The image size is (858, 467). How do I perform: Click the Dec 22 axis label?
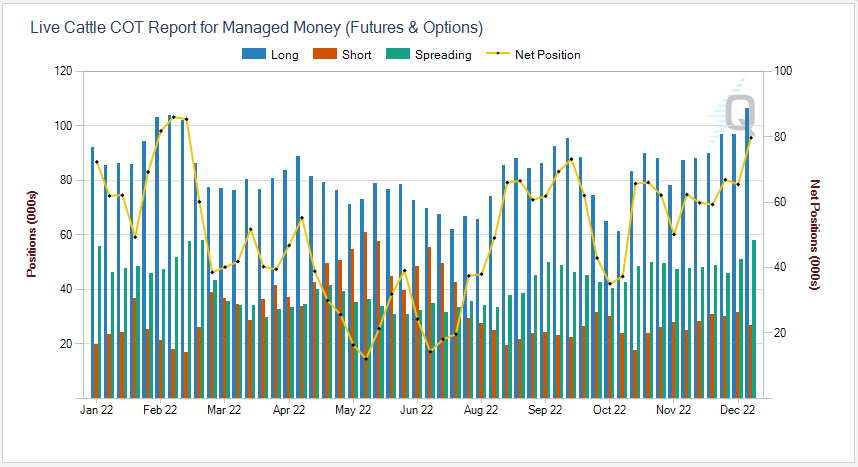tap(738, 410)
